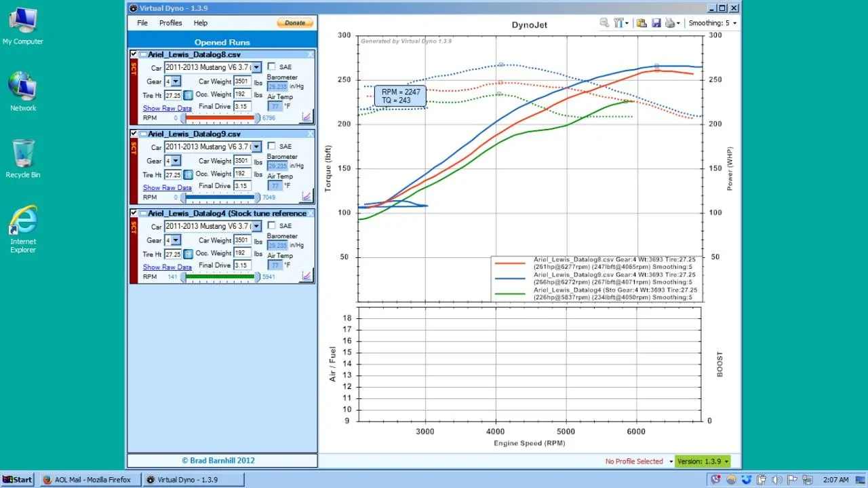868x488 pixels.
Task: Uncheck the Ariel_Lewis_Datalog9.csv run checkbox
Action: tap(134, 134)
